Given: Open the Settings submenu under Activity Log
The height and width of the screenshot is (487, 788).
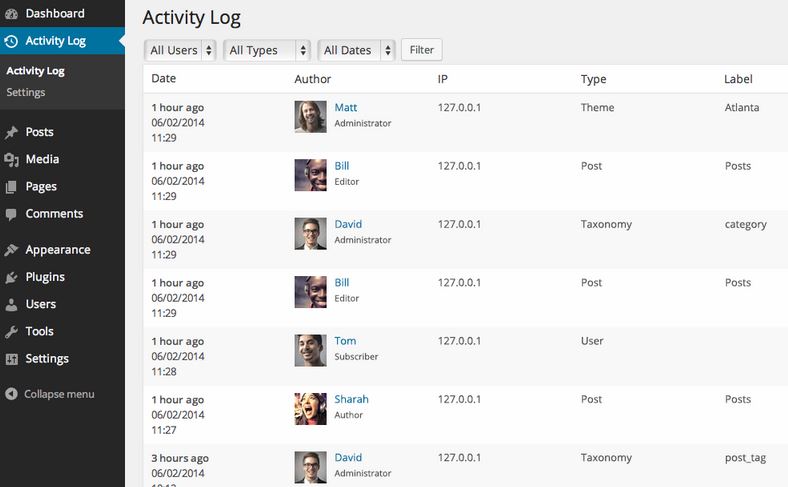Looking at the screenshot, I should point(26,92).
